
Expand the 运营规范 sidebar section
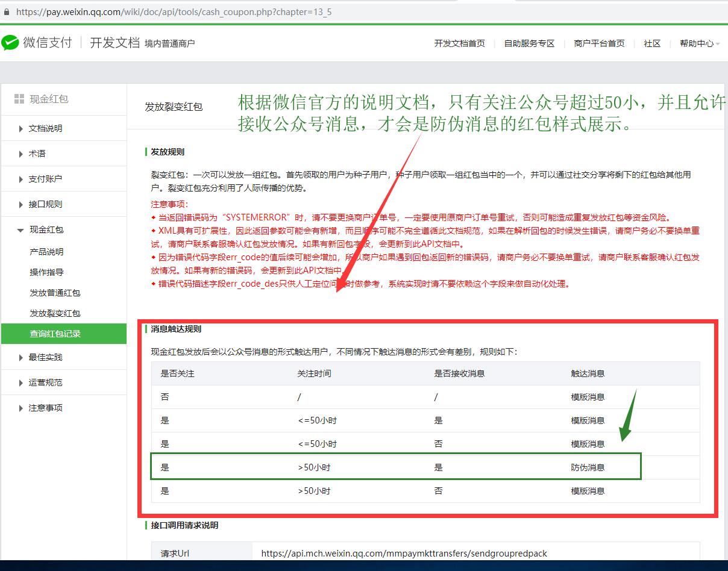(45, 382)
